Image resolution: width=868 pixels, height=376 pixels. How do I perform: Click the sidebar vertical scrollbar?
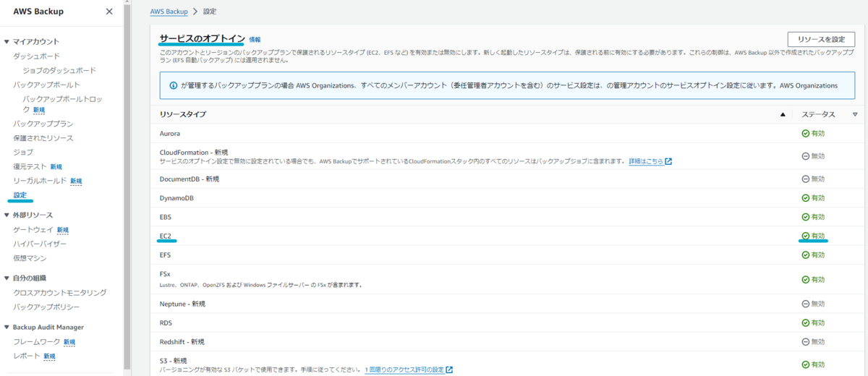click(127, 188)
